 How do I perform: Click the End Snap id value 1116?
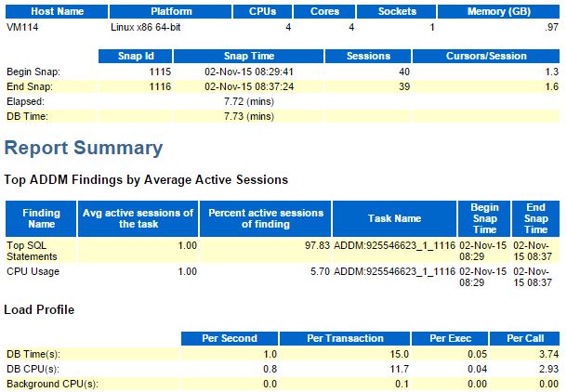161,86
